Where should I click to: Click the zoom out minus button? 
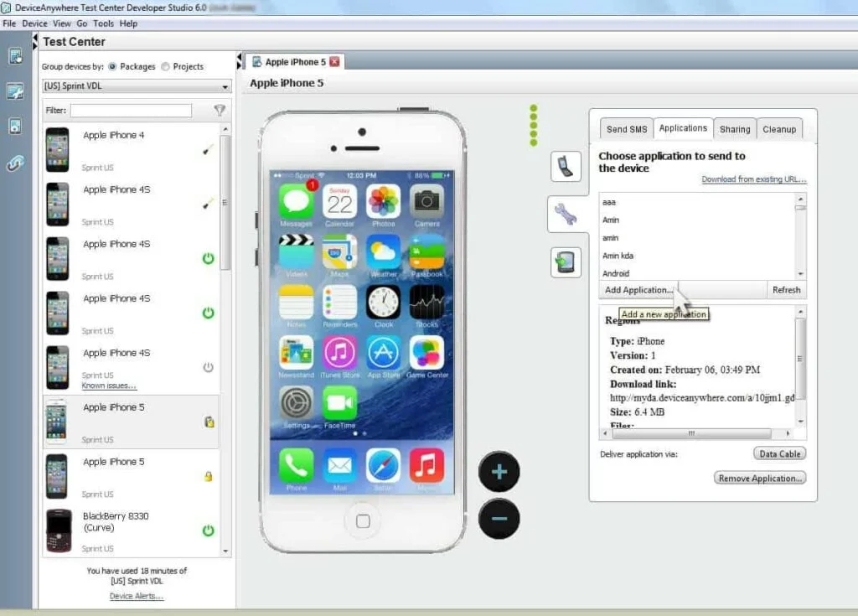coord(499,519)
